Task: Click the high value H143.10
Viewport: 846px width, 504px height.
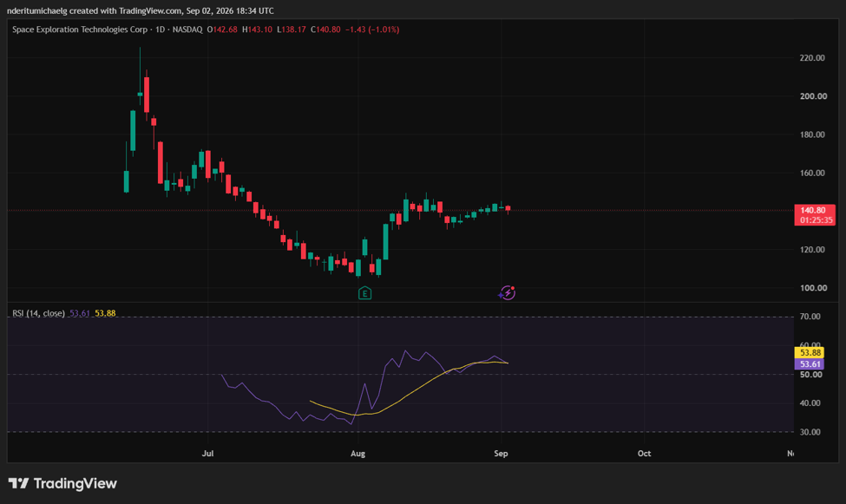Action: point(258,29)
